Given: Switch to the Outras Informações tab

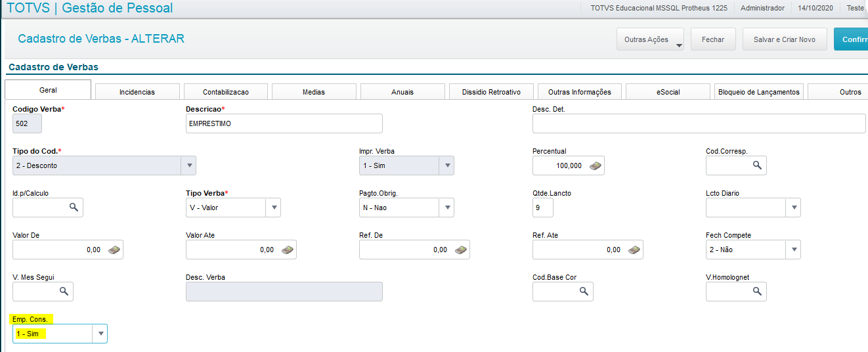Looking at the screenshot, I should pyautogui.click(x=580, y=92).
